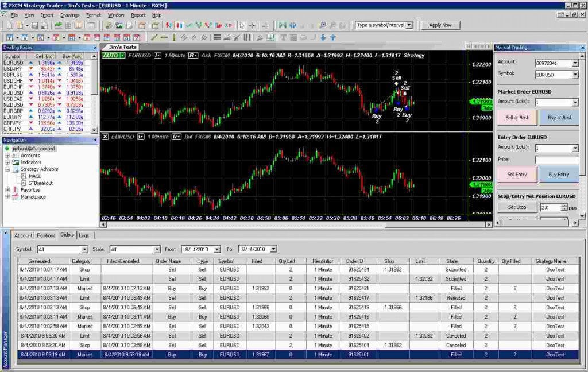Open the State filter dropdown
The height and width of the screenshot is (372, 588).
tap(157, 249)
